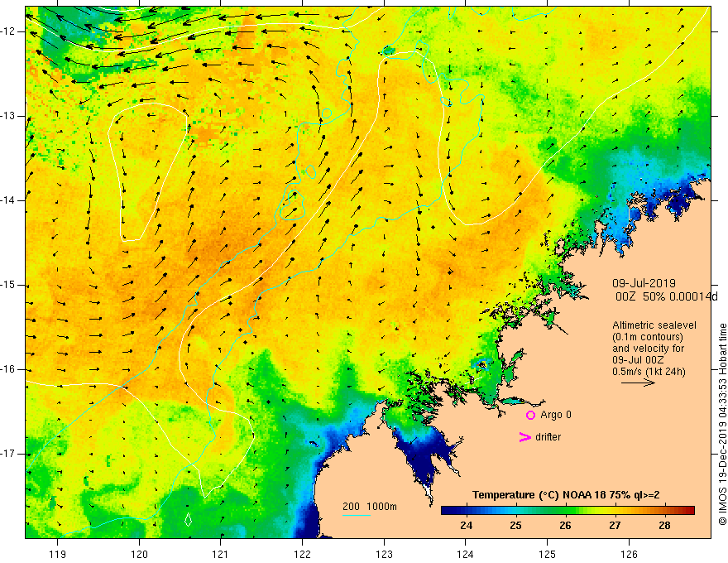This screenshot has width=728, height=563.
Task: Click the small white diamond contour near 120.6E
Action: tap(188, 519)
